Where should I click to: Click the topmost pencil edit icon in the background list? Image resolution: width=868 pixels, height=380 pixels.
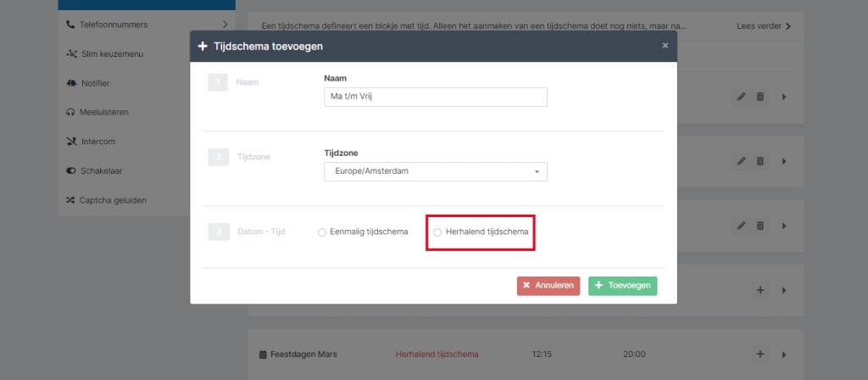point(741,97)
